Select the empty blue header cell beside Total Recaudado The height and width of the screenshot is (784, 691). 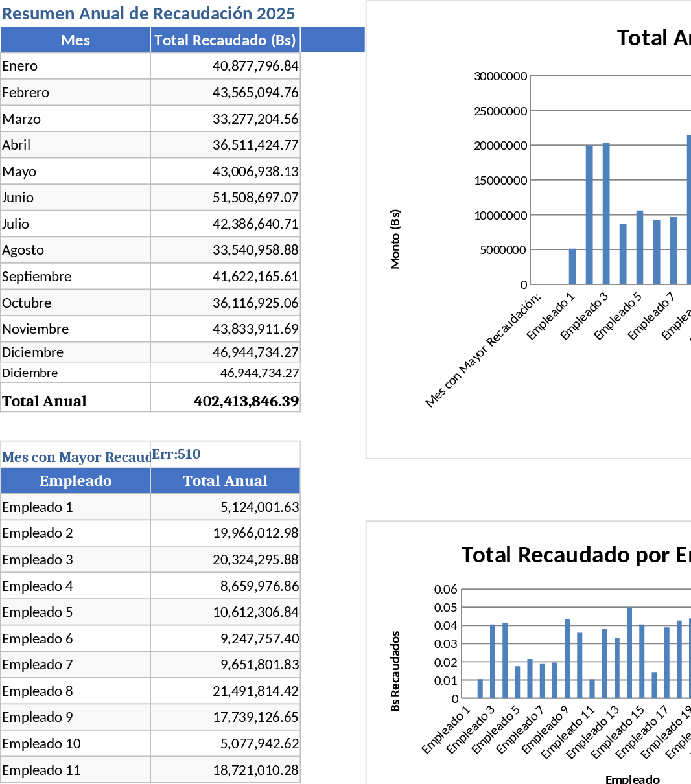pos(333,40)
